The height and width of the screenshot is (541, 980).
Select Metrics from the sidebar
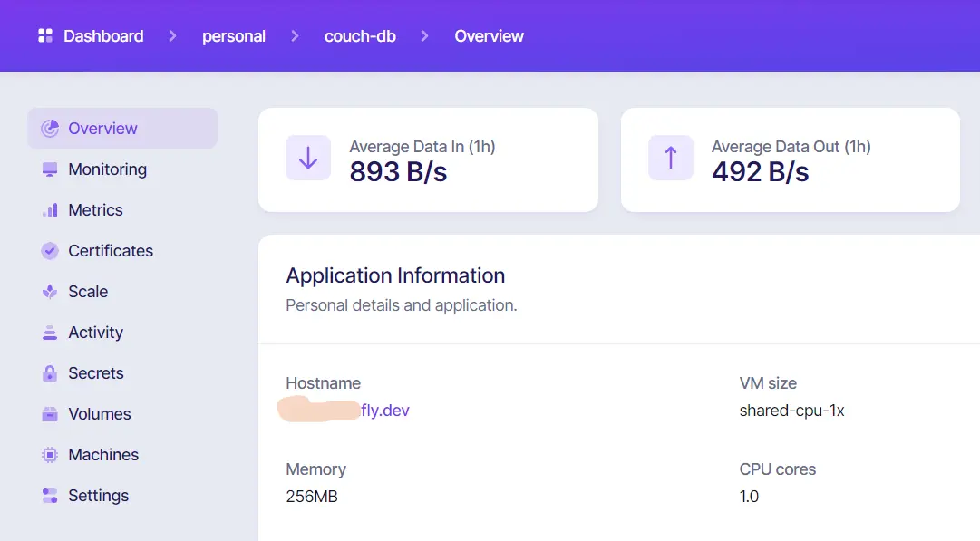click(x=95, y=210)
